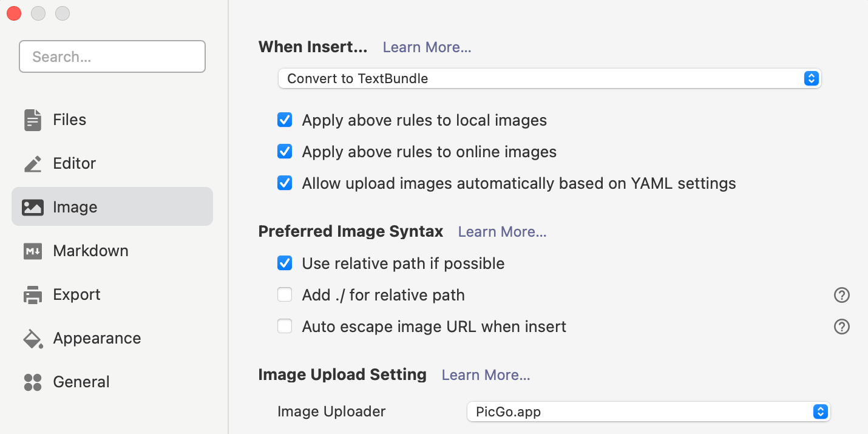Click the preferences Search field

click(x=112, y=57)
